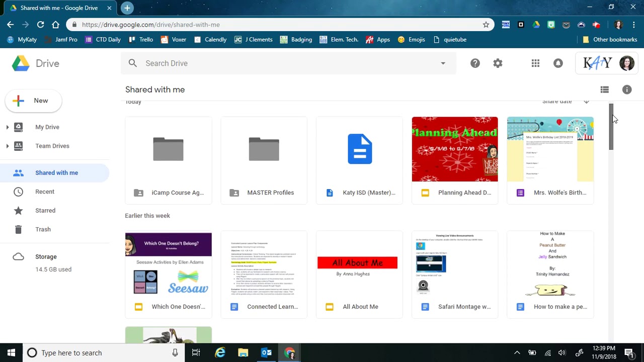
Task: Go to browser home page
Action: point(55,25)
